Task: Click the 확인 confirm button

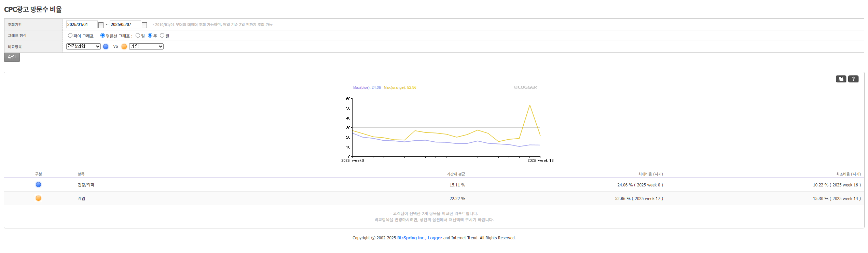Action: [12, 57]
